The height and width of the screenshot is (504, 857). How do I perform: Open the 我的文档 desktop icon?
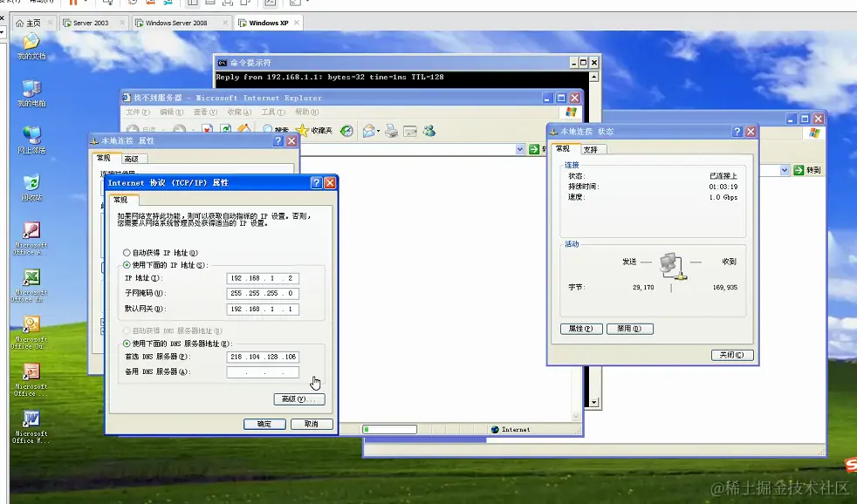pos(31,45)
